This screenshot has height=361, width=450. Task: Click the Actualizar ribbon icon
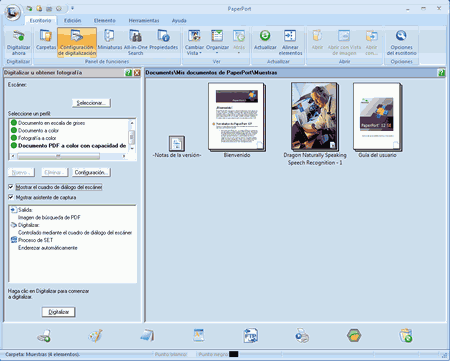coord(265,40)
